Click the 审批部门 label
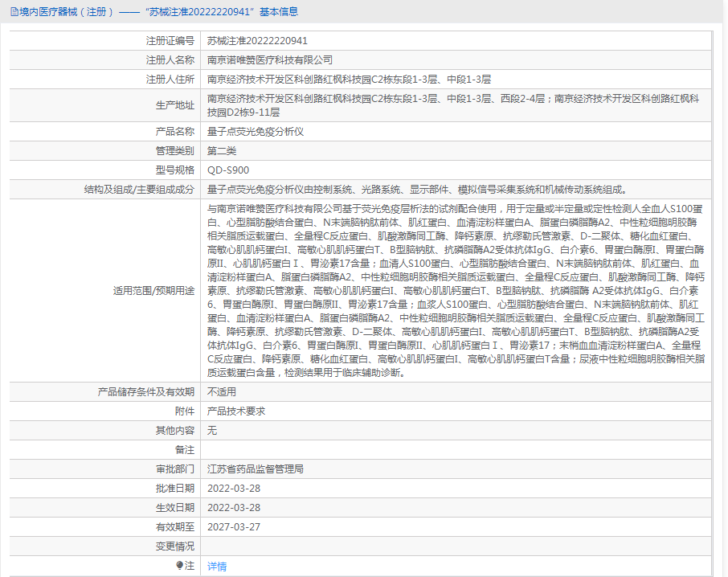728x577 pixels. click(175, 469)
